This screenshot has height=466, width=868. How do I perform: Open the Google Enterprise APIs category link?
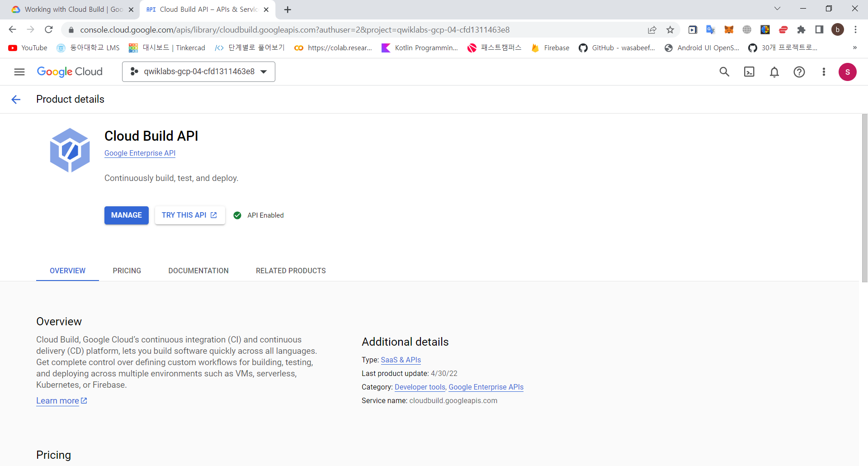[x=486, y=387]
